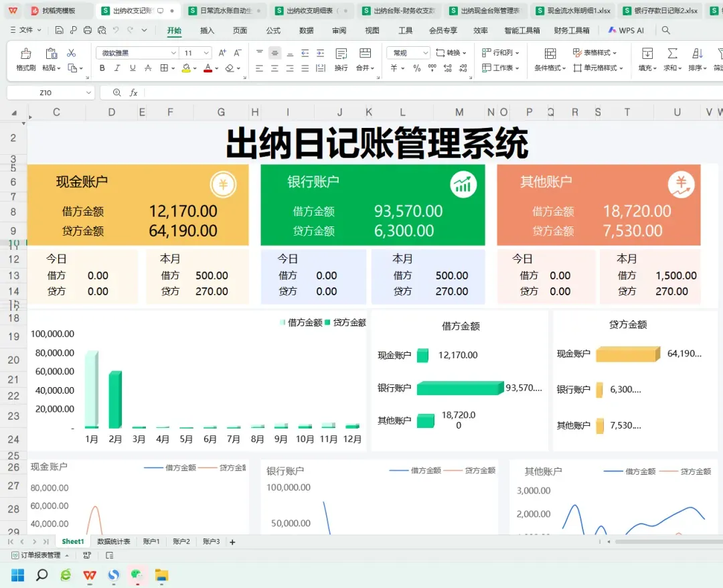
Task: Click the Cut scissors icon
Action: 71,53
